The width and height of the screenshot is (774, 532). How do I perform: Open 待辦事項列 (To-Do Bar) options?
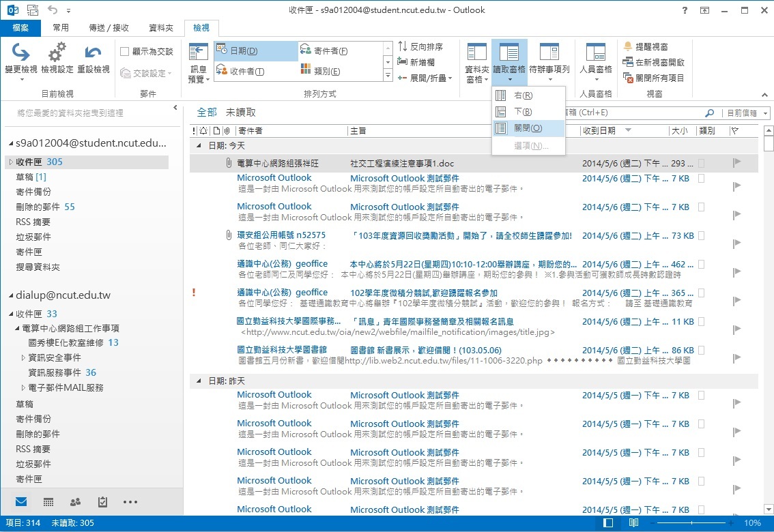pyautogui.click(x=549, y=63)
